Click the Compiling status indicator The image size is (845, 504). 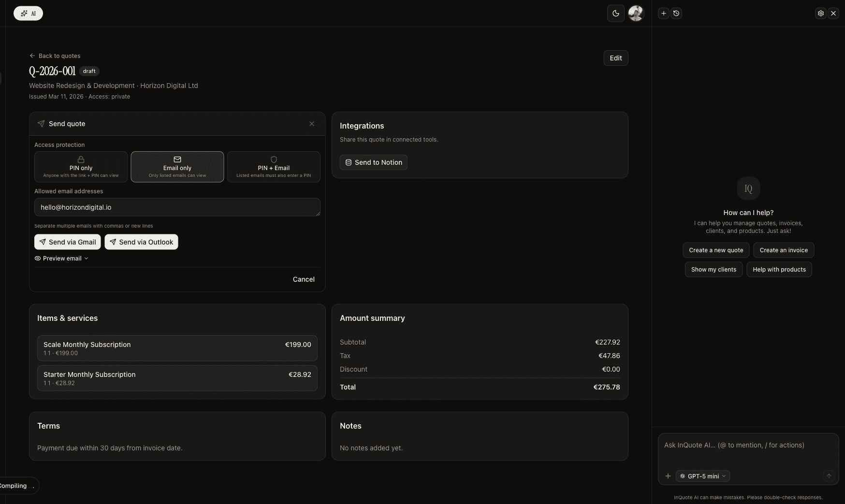pyautogui.click(x=17, y=486)
